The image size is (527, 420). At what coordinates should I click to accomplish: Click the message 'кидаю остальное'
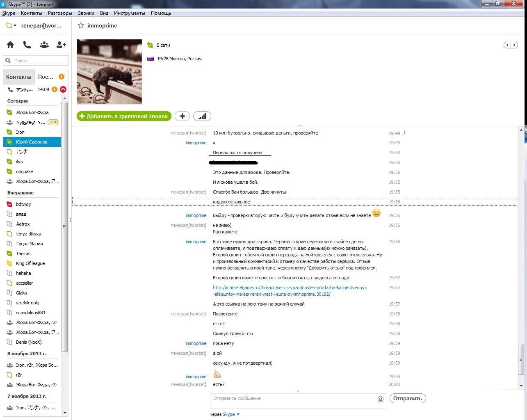231,202
